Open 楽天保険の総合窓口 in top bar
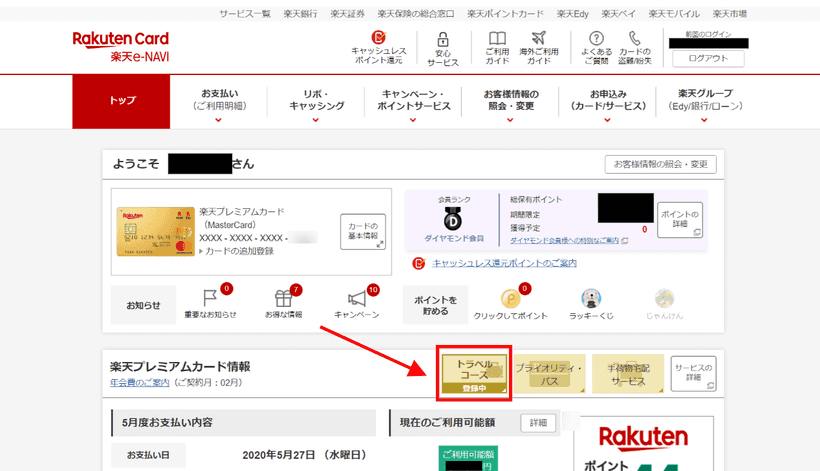 (x=416, y=14)
